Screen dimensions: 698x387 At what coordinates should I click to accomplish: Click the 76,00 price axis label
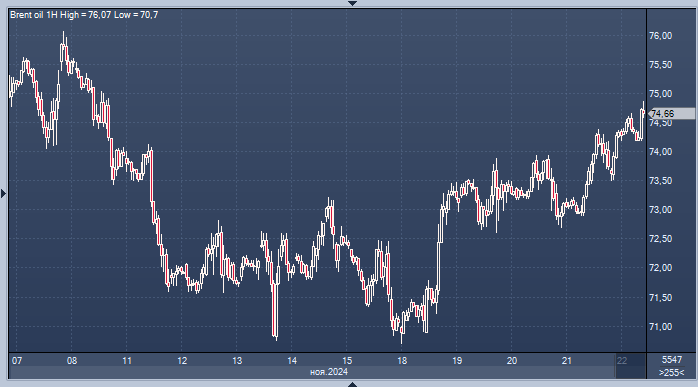(661, 36)
